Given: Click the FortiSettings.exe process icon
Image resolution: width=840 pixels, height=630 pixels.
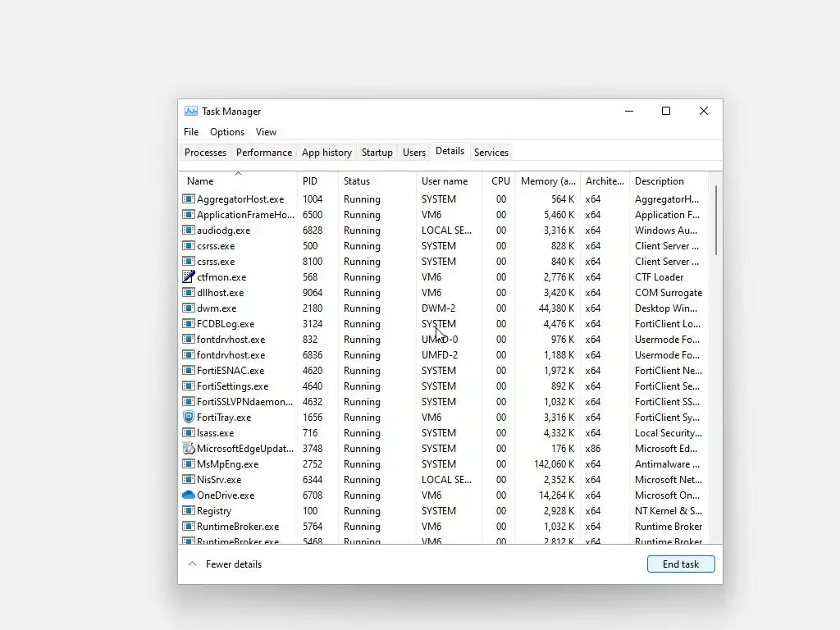Looking at the screenshot, I should click(189, 386).
